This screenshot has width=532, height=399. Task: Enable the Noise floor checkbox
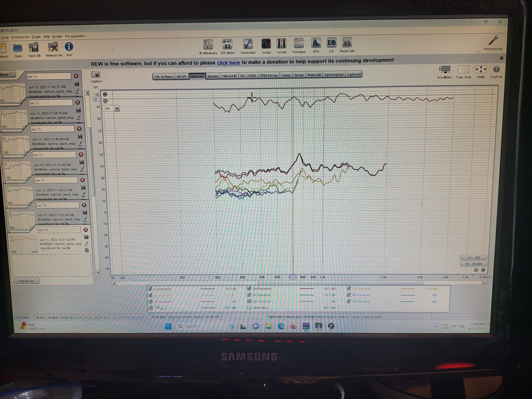point(249,308)
